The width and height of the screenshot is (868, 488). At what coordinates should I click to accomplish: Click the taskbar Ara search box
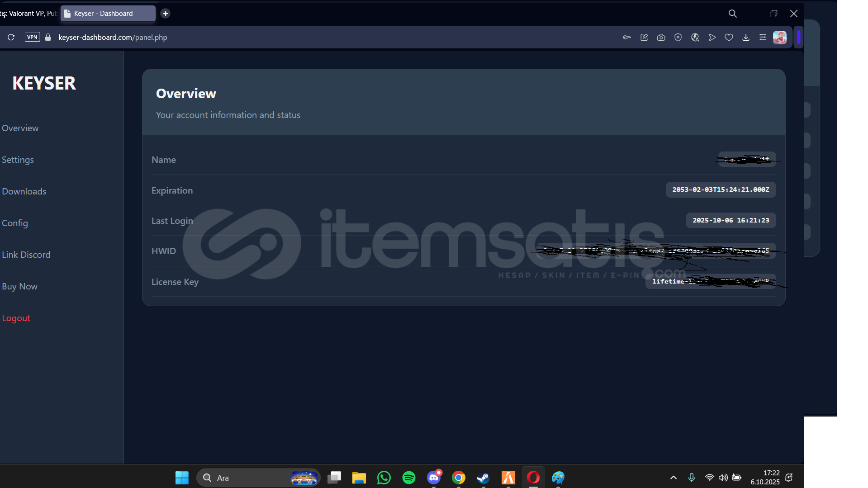(x=258, y=478)
